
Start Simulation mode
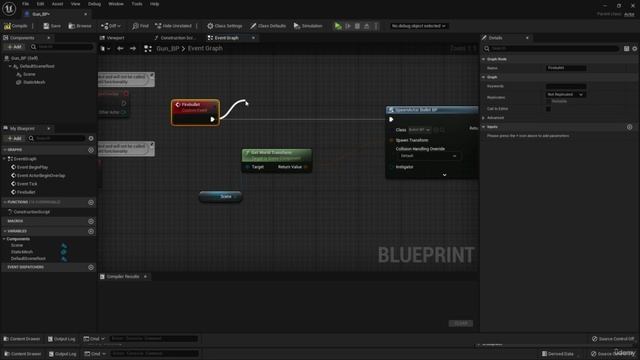coord(308,26)
